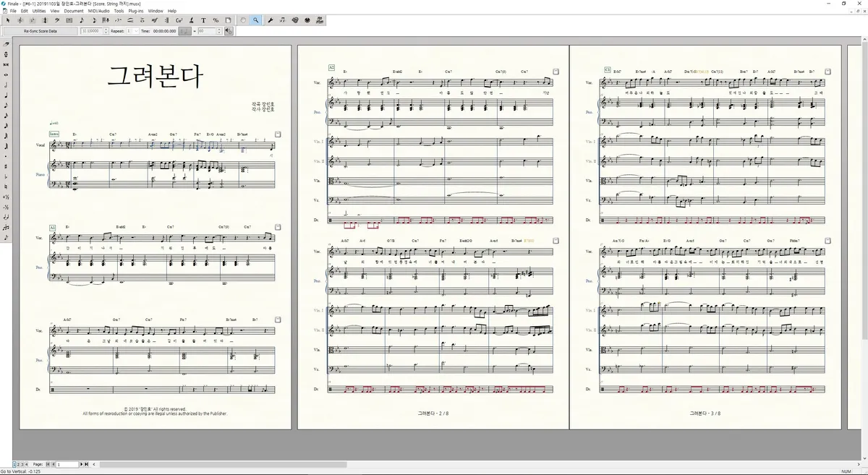
Task: Open the File menu
Action: coord(14,11)
